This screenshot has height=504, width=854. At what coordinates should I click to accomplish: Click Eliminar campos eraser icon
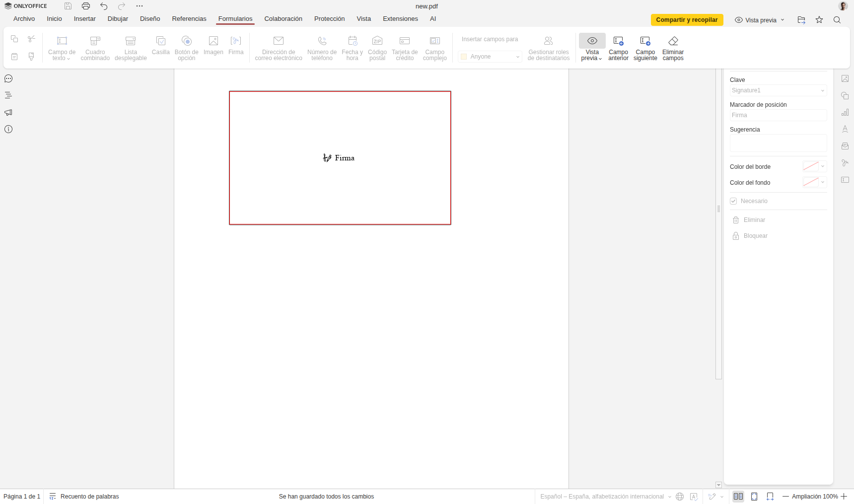(673, 41)
